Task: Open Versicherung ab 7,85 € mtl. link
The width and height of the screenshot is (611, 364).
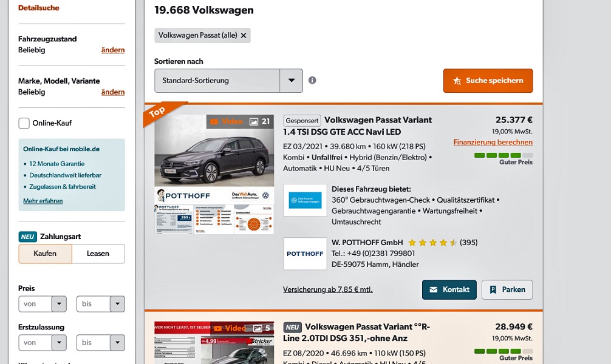Action: [328, 289]
